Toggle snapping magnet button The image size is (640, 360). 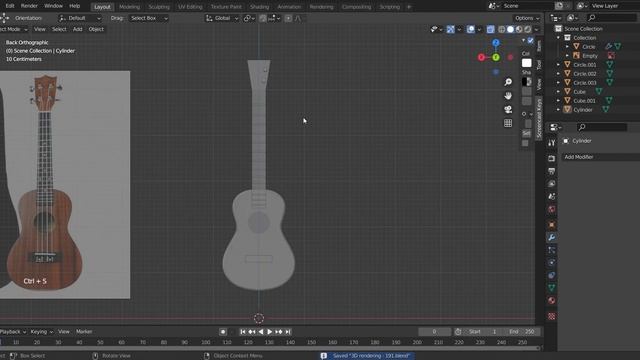262,18
